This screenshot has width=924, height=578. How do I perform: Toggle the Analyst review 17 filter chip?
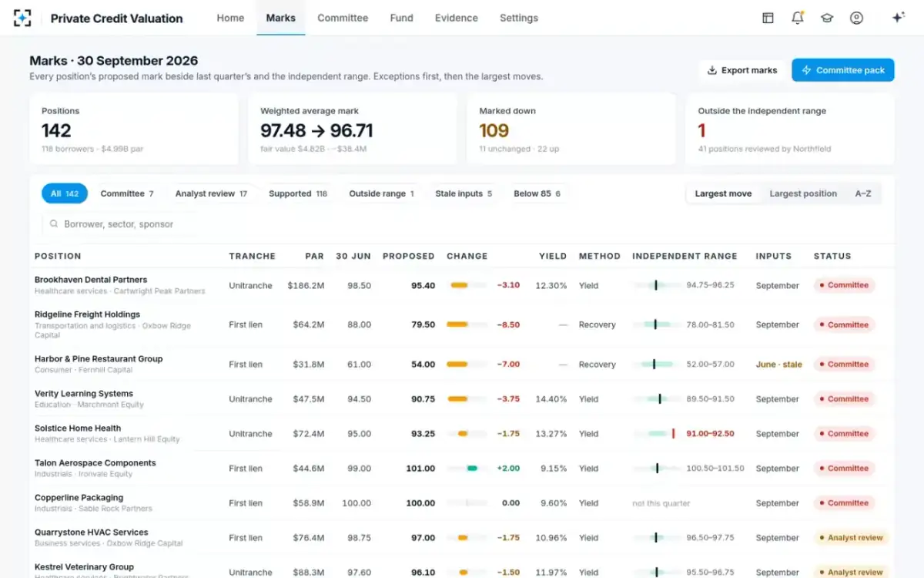[211, 193]
